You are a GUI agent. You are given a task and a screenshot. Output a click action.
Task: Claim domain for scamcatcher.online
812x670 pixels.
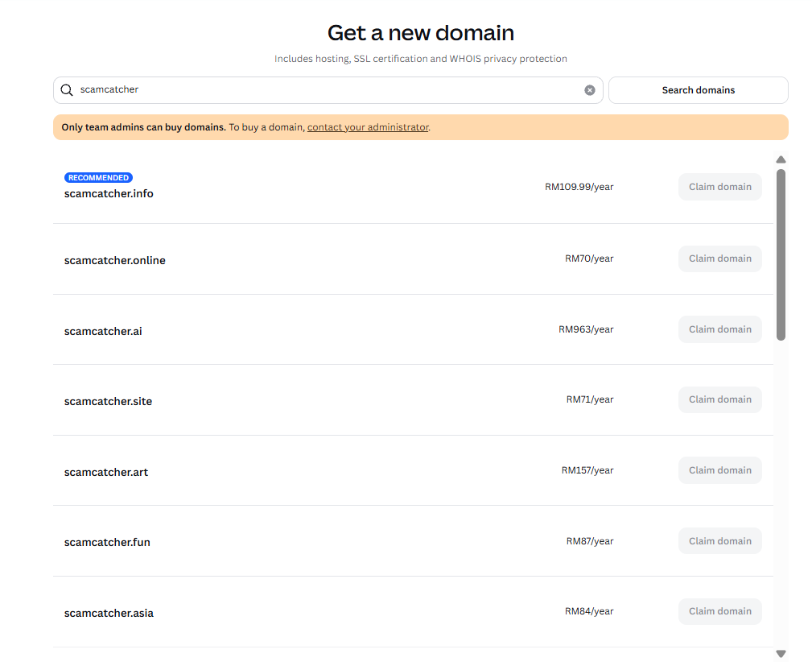tap(719, 258)
